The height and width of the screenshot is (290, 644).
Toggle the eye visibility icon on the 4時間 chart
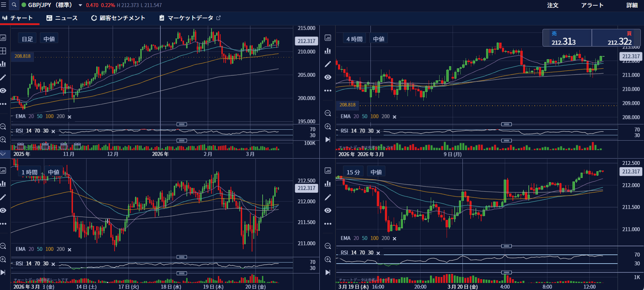coord(328,77)
